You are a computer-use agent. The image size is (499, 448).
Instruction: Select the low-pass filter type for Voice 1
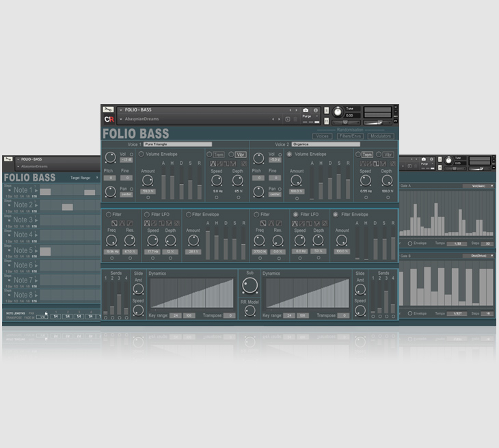coord(114,223)
